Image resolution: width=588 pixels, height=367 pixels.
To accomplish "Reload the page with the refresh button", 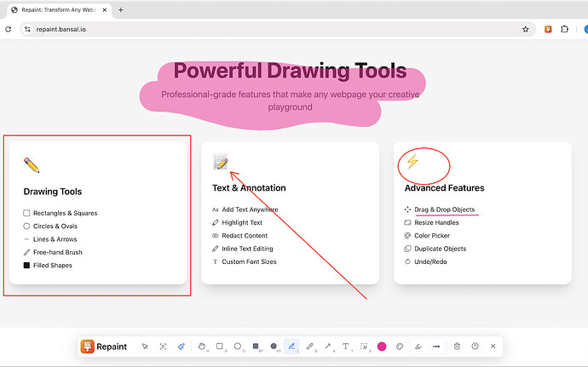I will (9, 29).
